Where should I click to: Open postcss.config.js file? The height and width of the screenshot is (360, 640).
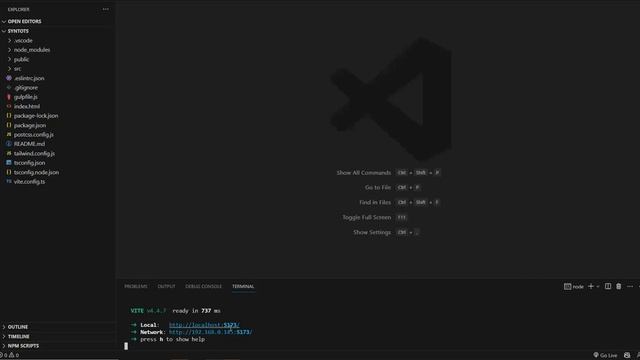click(x=33, y=134)
